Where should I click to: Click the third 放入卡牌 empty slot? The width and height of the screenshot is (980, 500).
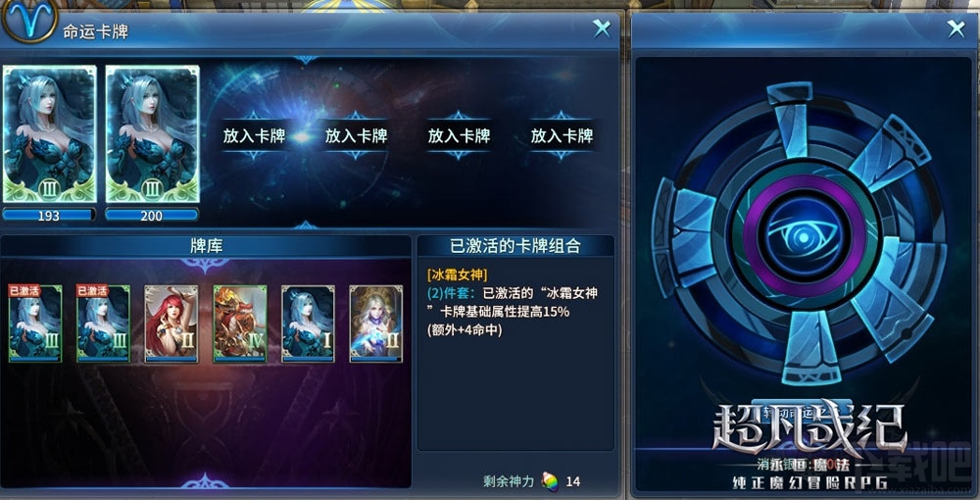pyautogui.click(x=459, y=135)
